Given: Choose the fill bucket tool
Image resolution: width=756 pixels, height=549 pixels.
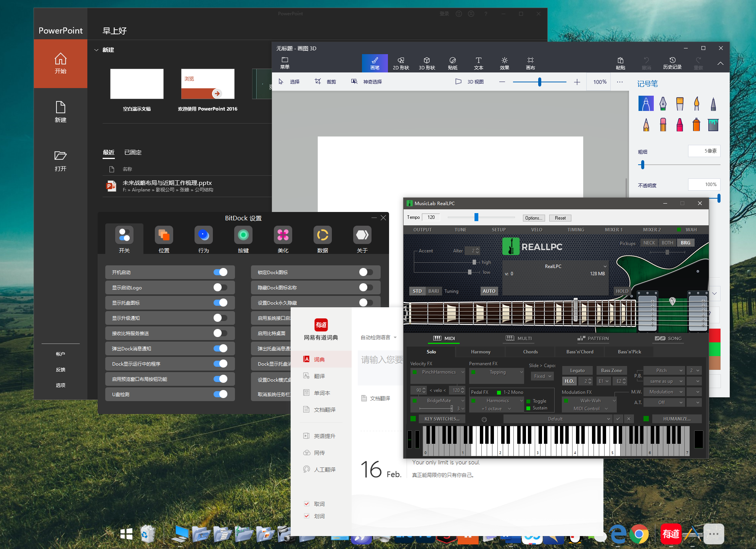Looking at the screenshot, I should coord(713,125).
